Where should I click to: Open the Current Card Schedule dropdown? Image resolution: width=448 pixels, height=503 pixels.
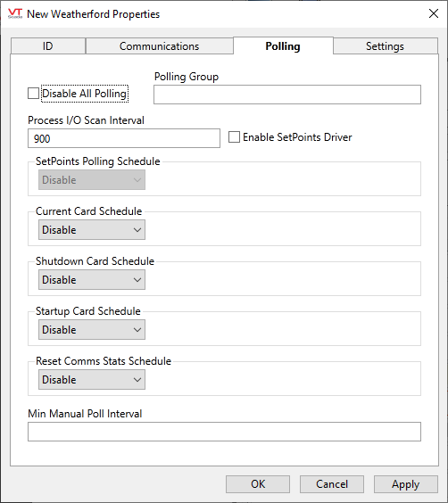(x=92, y=230)
